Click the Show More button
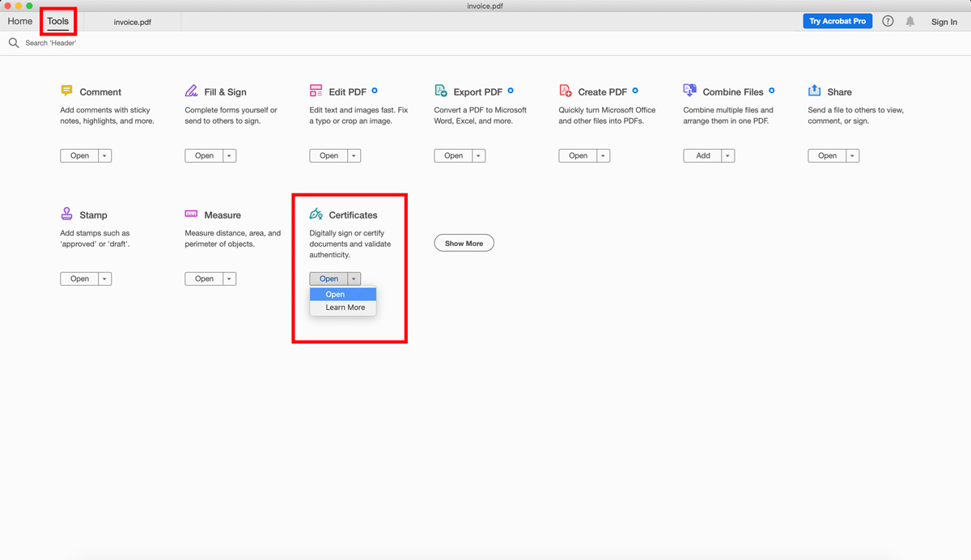Image resolution: width=971 pixels, height=560 pixels. click(464, 243)
